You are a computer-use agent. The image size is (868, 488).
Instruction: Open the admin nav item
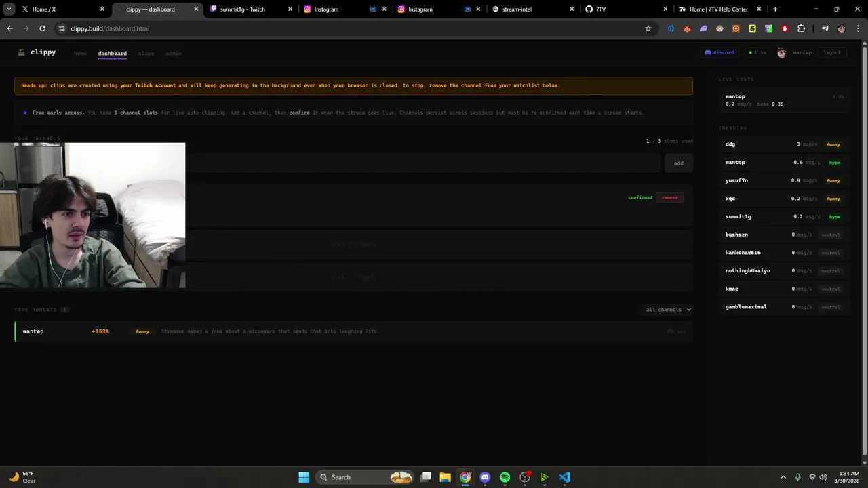click(174, 53)
